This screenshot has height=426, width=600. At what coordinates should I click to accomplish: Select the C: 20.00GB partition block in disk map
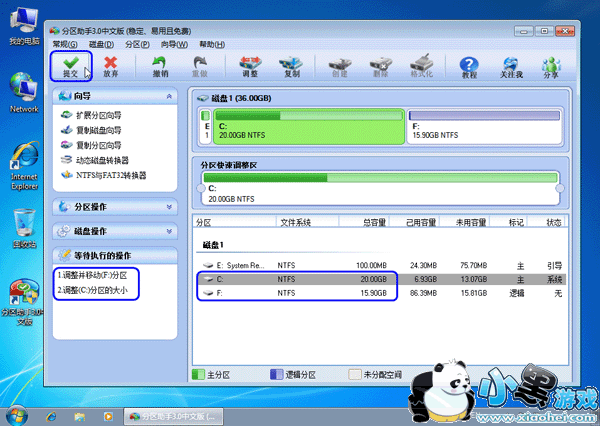(x=309, y=127)
